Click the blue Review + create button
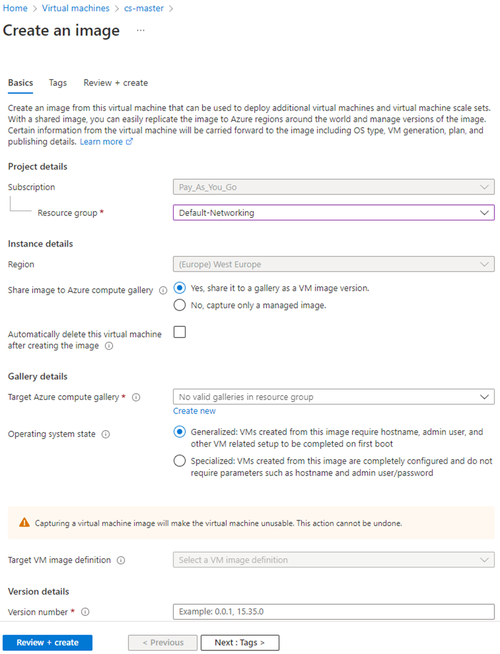Viewport: 500px width, 654px height. [48, 642]
